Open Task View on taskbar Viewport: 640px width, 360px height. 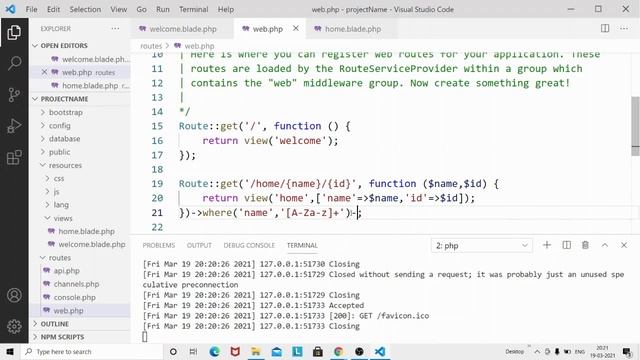click(193, 351)
